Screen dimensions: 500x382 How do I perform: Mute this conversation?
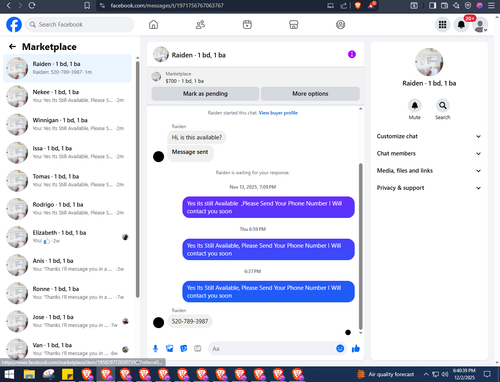click(x=415, y=106)
